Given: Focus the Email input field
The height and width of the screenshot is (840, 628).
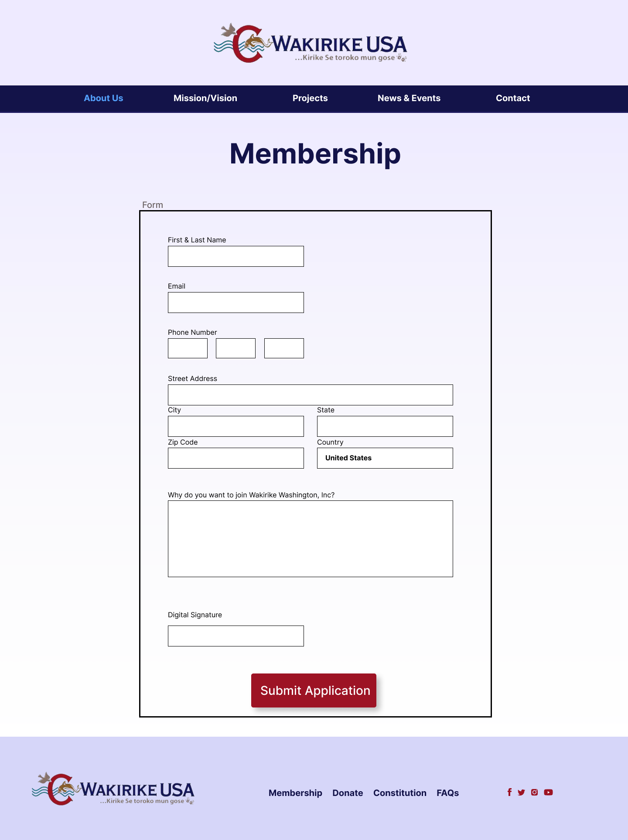Looking at the screenshot, I should 236,303.
